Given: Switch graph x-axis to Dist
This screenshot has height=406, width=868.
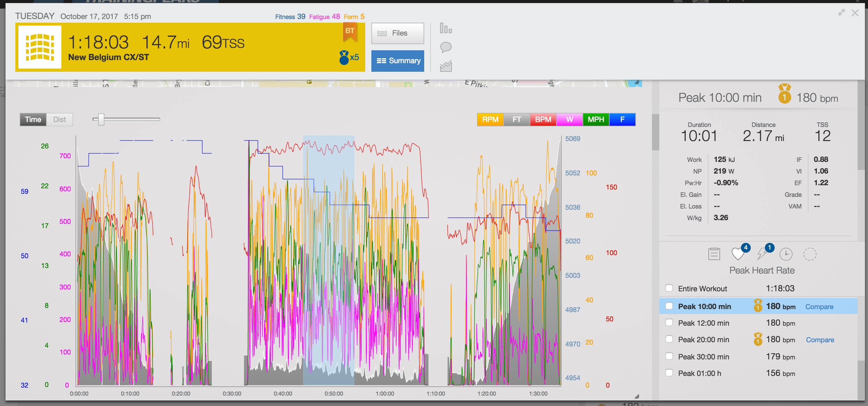Looking at the screenshot, I should tap(59, 120).
